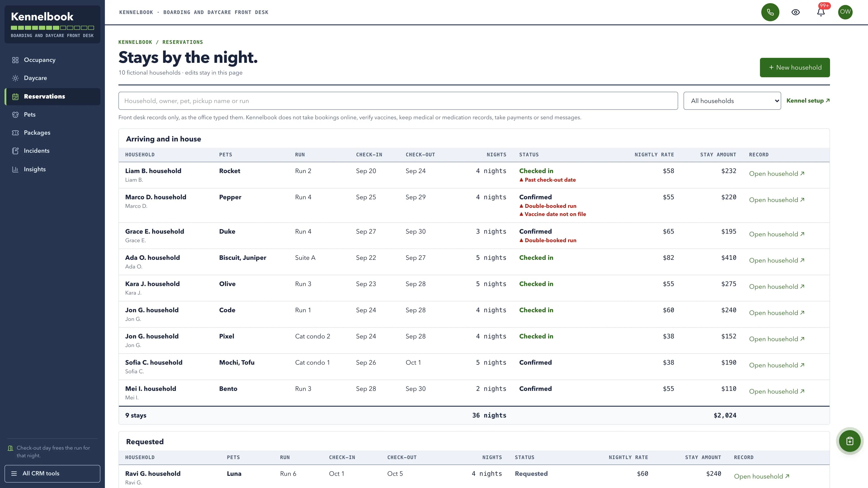Click the Kennelbook capacity progress bar
The image size is (868, 488).
coord(52,28)
